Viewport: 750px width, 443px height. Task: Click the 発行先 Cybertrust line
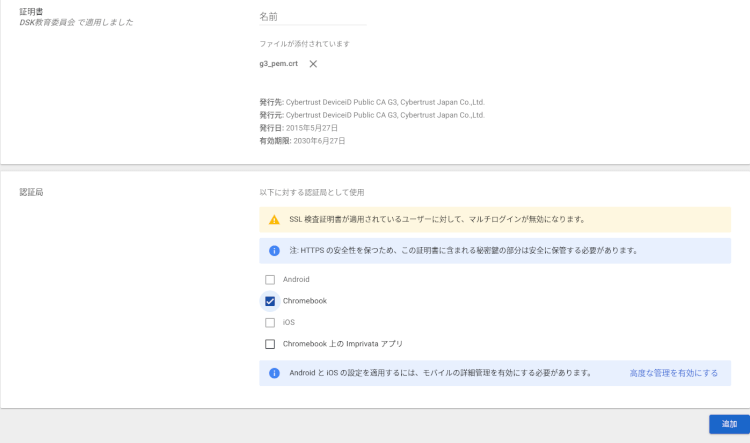pos(372,102)
